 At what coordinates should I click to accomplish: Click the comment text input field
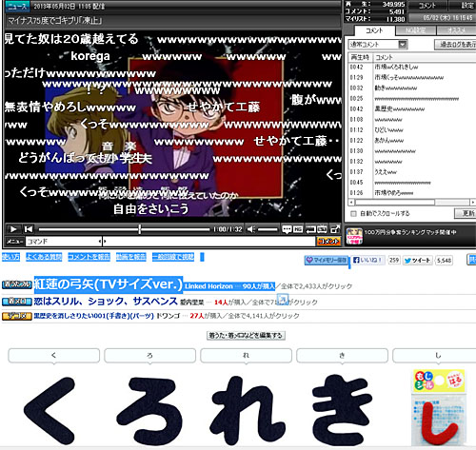[x=209, y=242]
